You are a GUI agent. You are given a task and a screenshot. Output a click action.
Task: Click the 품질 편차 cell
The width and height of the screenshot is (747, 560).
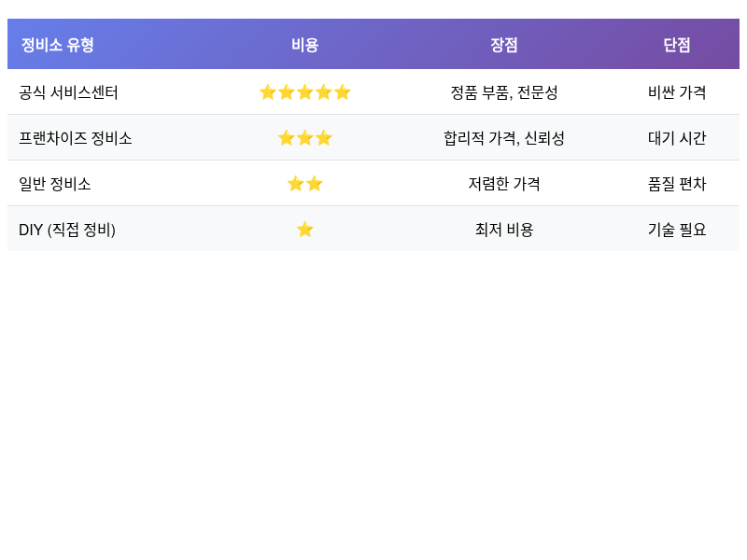click(677, 183)
